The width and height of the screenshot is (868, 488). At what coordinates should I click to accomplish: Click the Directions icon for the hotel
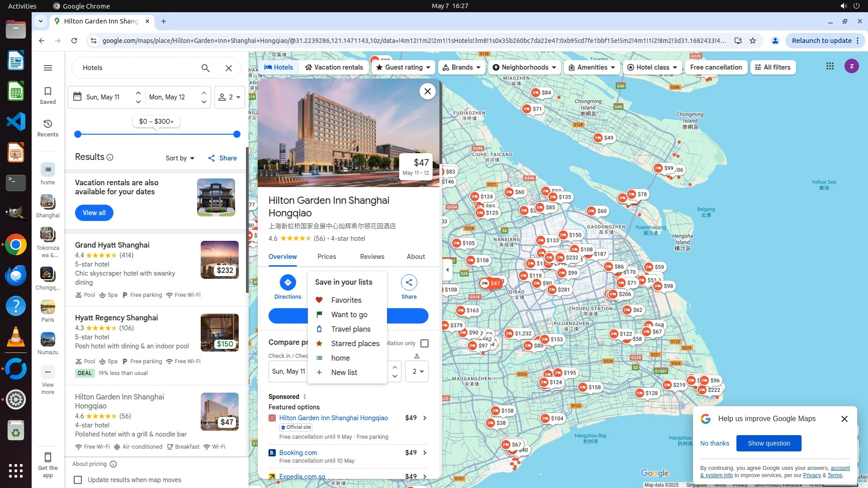(288, 283)
